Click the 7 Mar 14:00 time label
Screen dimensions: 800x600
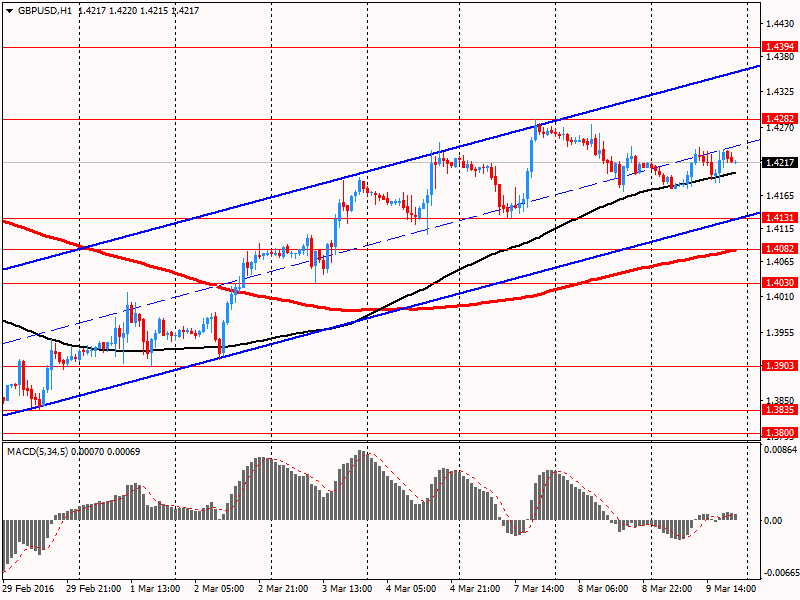click(x=539, y=589)
